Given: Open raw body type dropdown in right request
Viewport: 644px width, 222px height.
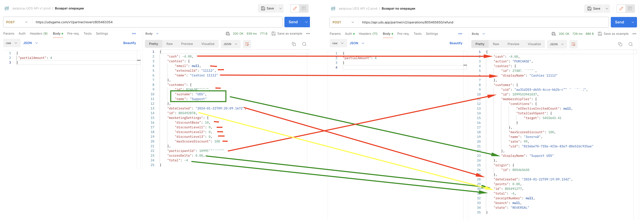Looking at the screenshot, I should (338, 43).
